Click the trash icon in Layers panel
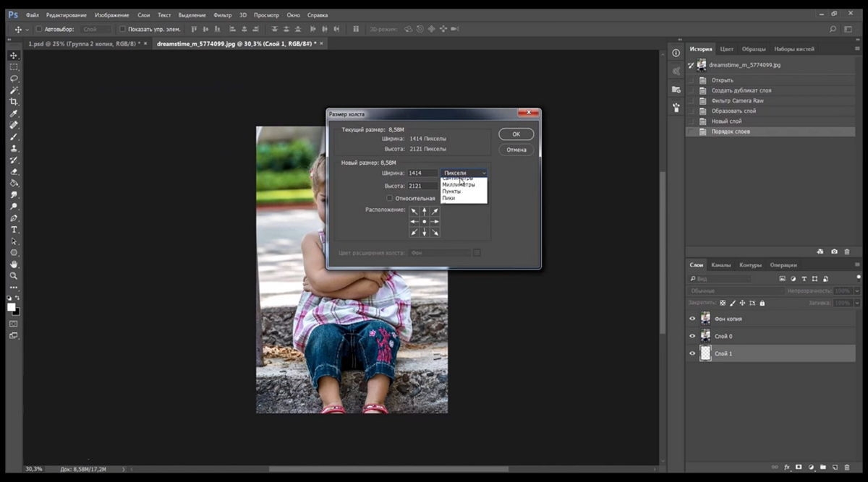Image resolution: width=868 pixels, height=482 pixels. pyautogui.click(x=846, y=468)
